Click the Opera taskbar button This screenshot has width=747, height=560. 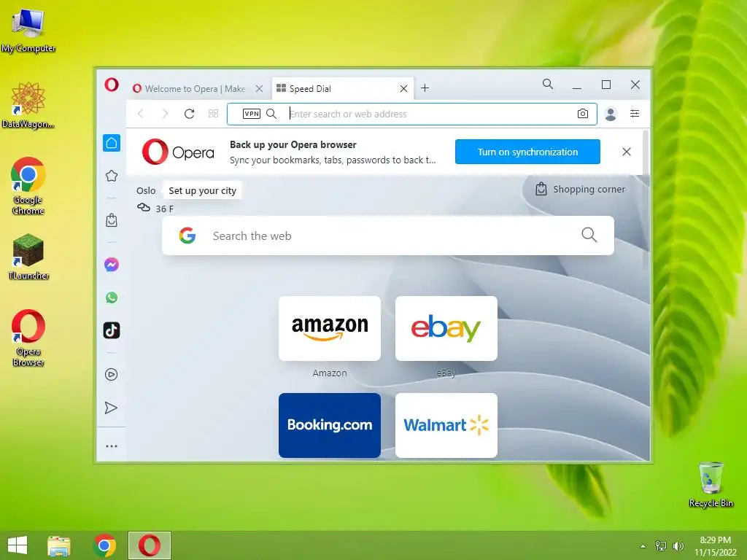(x=150, y=545)
